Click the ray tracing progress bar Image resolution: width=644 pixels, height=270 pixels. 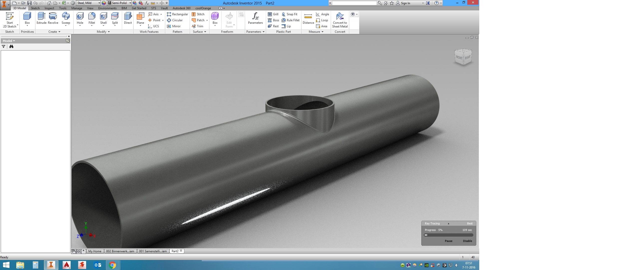[x=448, y=235]
